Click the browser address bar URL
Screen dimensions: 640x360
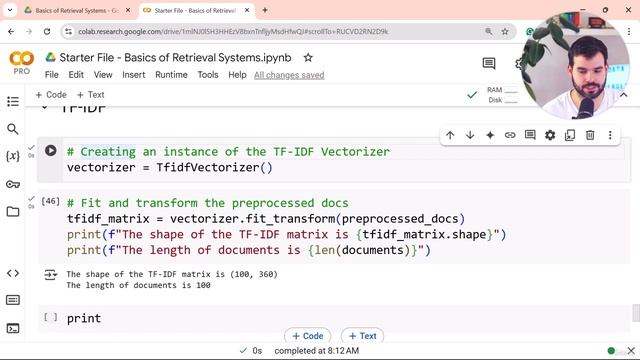click(233, 31)
